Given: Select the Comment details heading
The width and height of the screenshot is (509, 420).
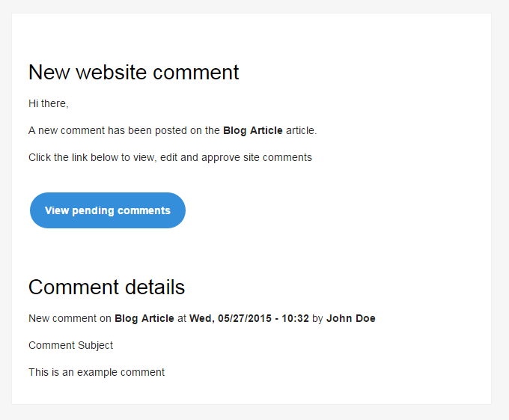Looking at the screenshot, I should click(x=106, y=287).
